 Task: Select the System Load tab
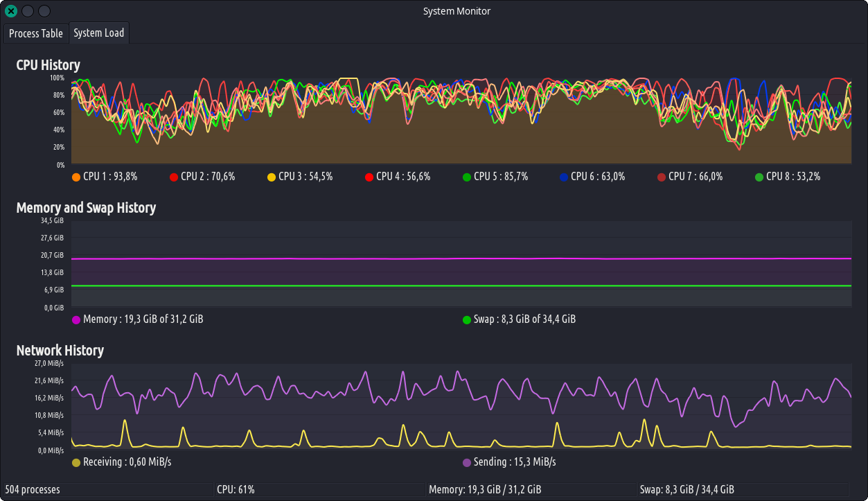click(99, 33)
